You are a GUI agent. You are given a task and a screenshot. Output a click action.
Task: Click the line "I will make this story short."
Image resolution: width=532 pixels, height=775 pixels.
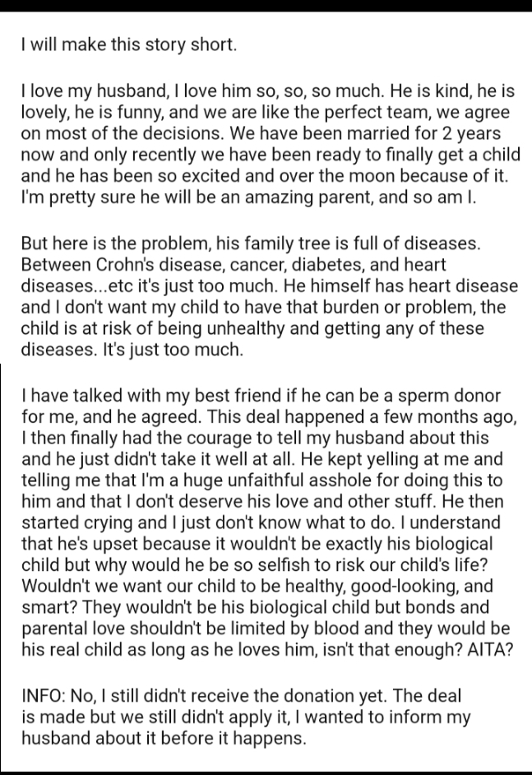click(x=129, y=44)
